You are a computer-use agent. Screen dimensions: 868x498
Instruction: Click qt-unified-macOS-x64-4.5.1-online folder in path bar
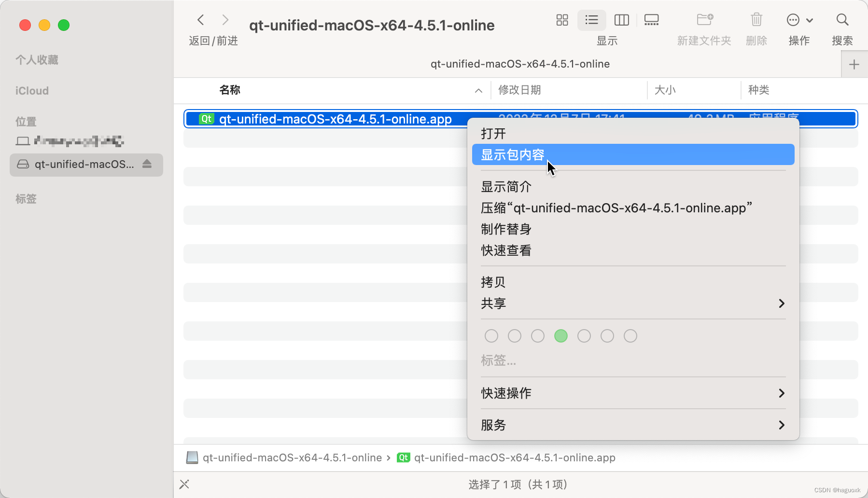[292, 457]
